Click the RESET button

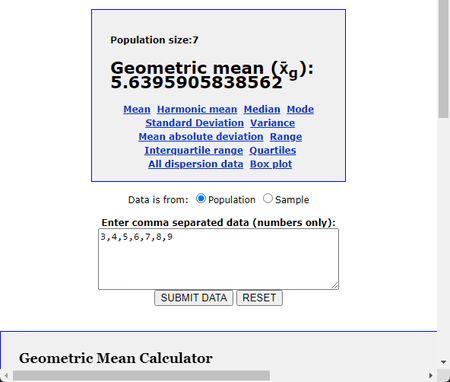259,298
